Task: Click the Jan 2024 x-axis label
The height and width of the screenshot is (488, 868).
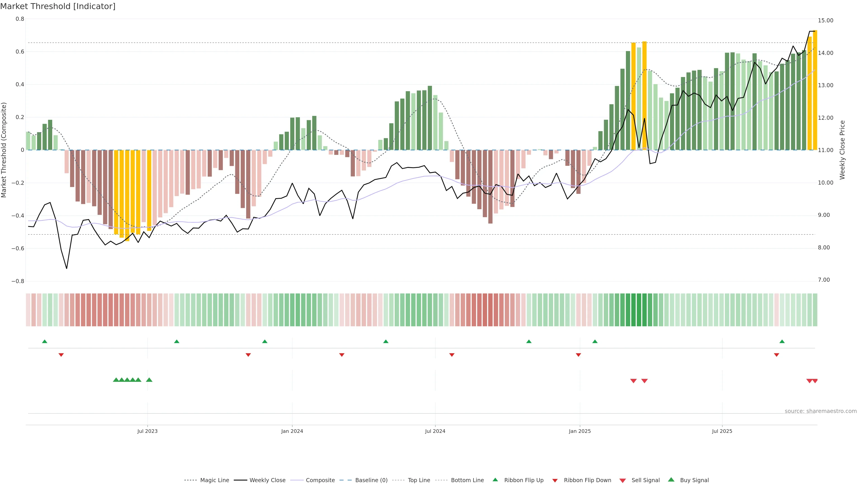Action: pos(292,431)
